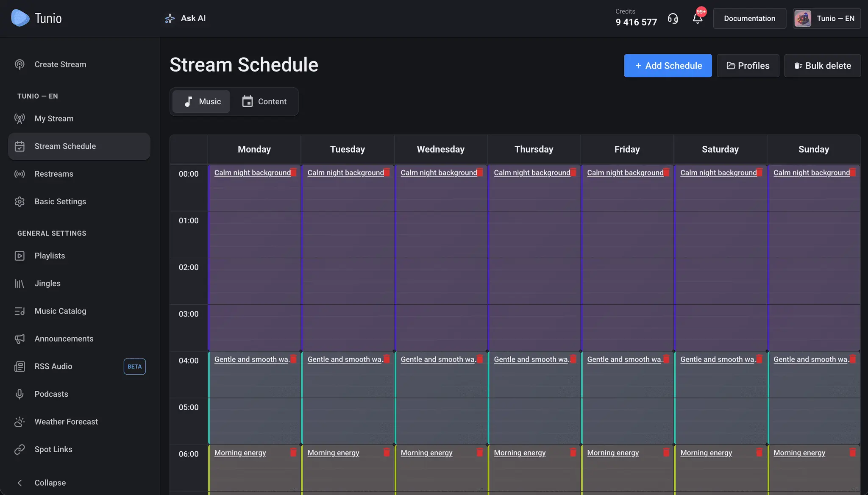Switch to the Music schedule tab

(201, 101)
